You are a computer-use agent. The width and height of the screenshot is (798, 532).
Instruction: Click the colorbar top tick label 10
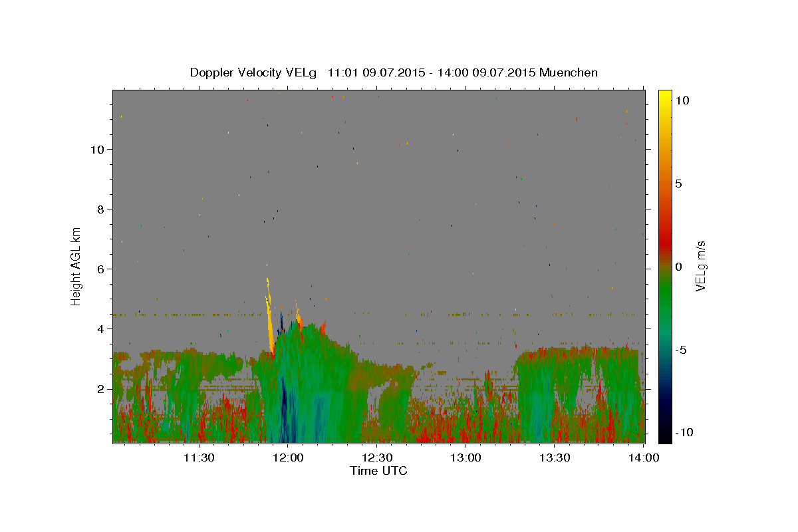[x=681, y=100]
